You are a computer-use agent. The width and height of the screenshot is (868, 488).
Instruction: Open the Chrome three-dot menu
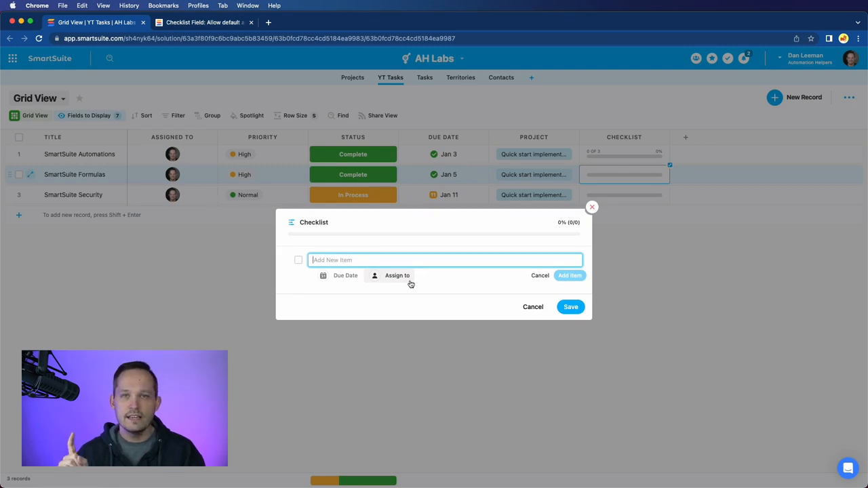[859, 39]
